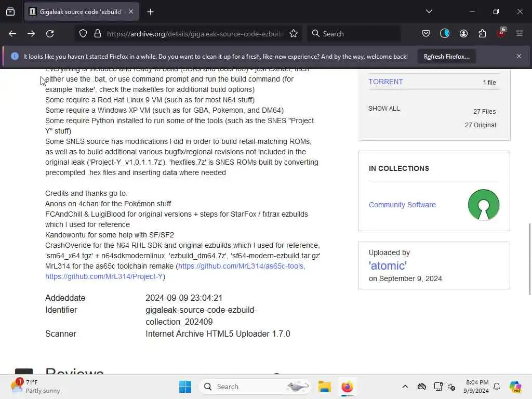532x399 pixels.
Task: Click the page vertical scrollbar thumb
Action: click(529, 259)
